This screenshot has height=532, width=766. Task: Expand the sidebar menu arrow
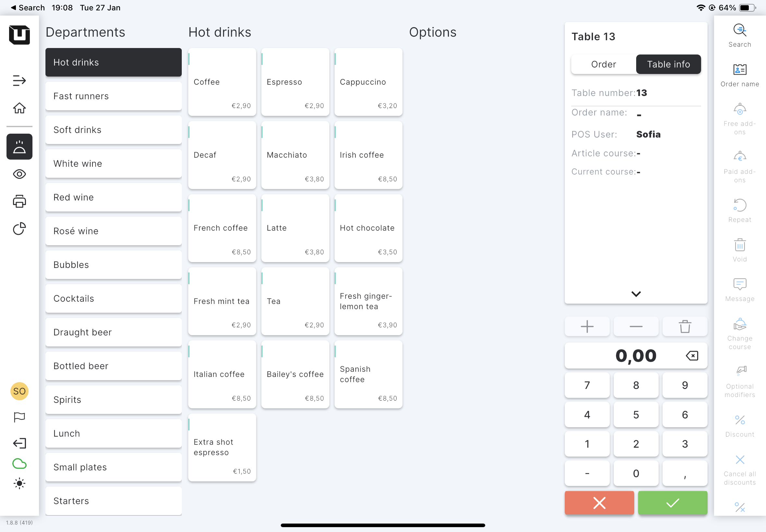click(19, 80)
